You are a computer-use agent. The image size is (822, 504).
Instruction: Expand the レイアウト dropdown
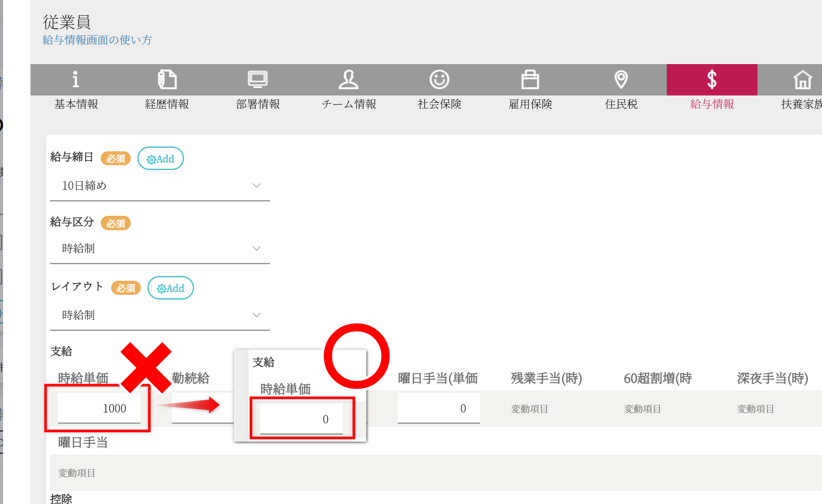[x=160, y=315]
